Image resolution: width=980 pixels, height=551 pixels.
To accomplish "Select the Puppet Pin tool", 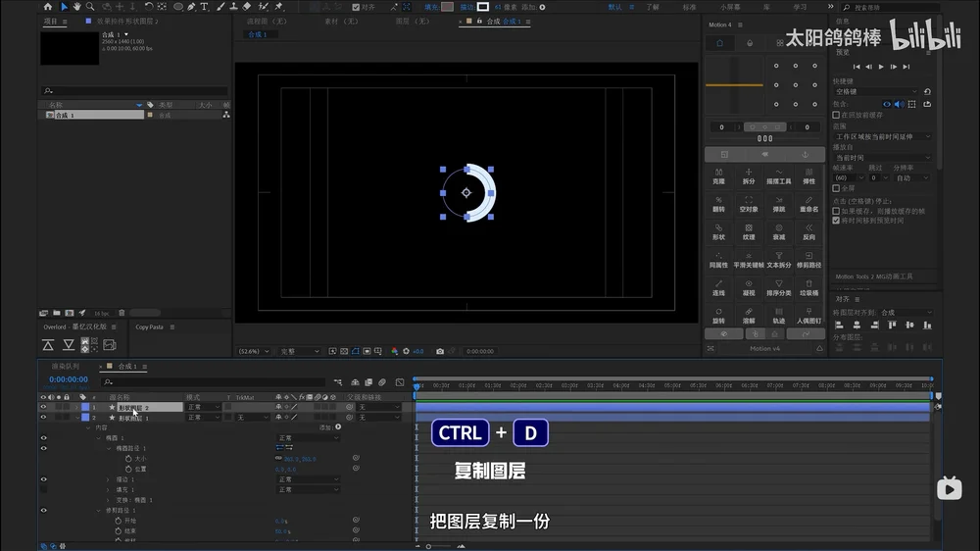I will click(x=278, y=7).
